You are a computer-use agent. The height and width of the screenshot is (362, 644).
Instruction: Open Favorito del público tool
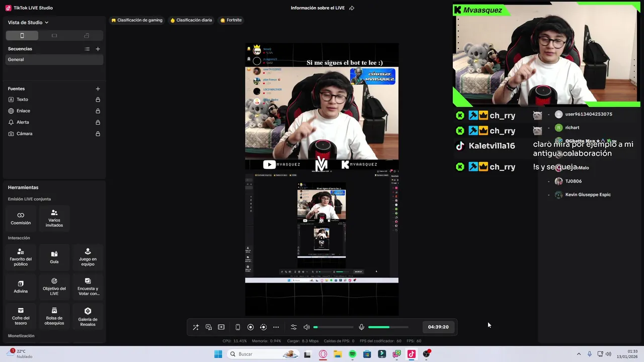[21, 257]
